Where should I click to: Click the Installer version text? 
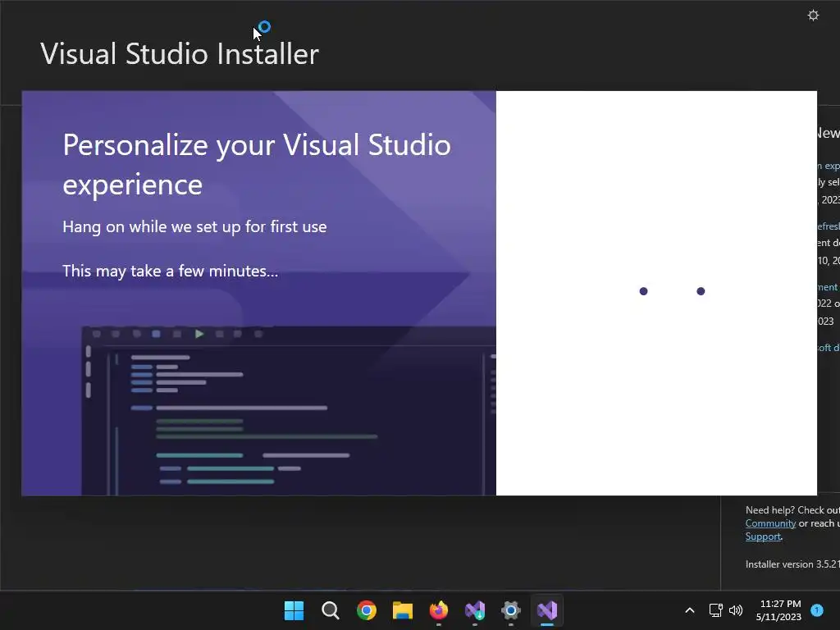pos(792,564)
